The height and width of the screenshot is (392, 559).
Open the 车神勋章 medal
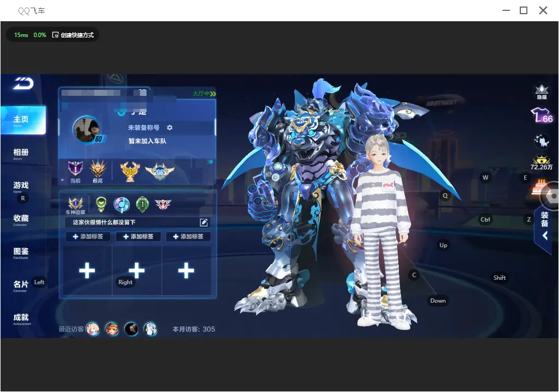coord(75,206)
